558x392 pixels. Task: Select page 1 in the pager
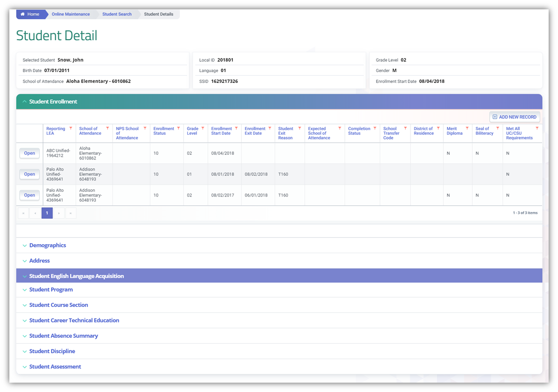point(47,213)
